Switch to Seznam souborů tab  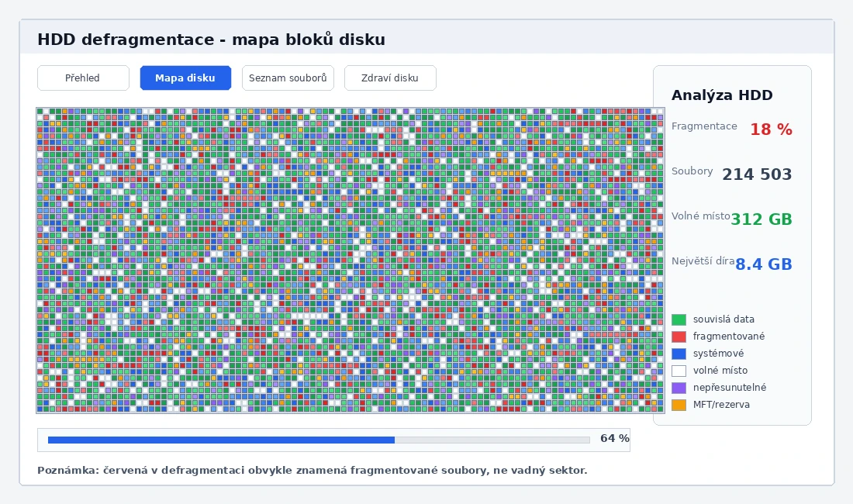click(x=288, y=78)
